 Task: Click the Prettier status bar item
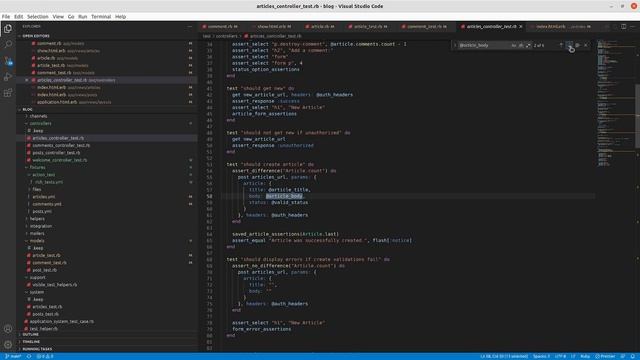(605, 356)
